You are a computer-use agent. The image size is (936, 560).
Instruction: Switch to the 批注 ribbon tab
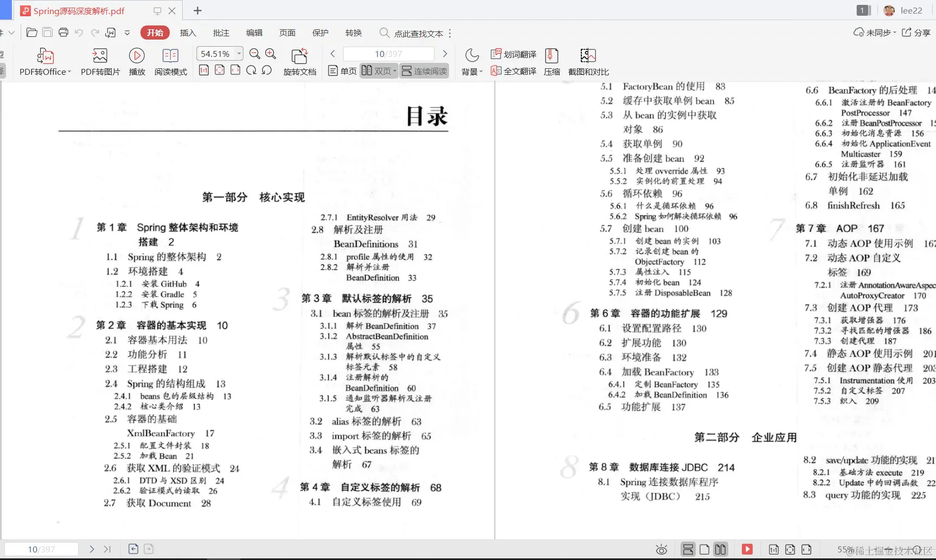[x=221, y=33]
